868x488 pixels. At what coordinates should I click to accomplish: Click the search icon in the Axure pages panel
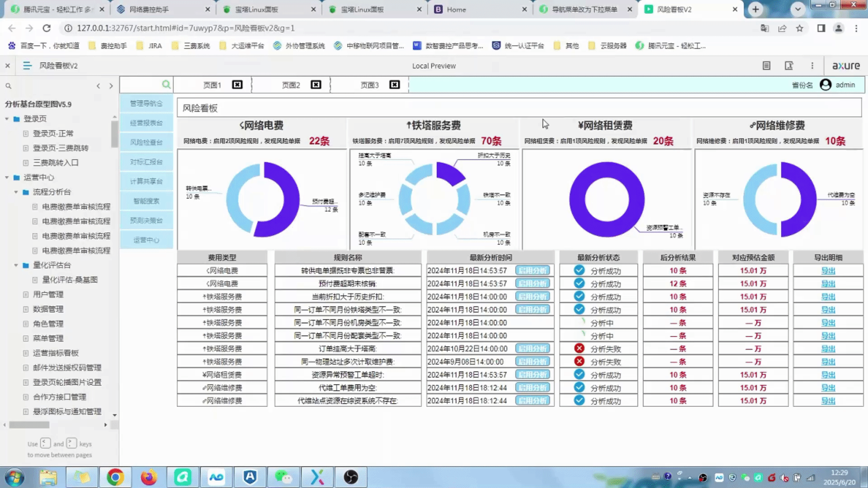pyautogui.click(x=9, y=85)
